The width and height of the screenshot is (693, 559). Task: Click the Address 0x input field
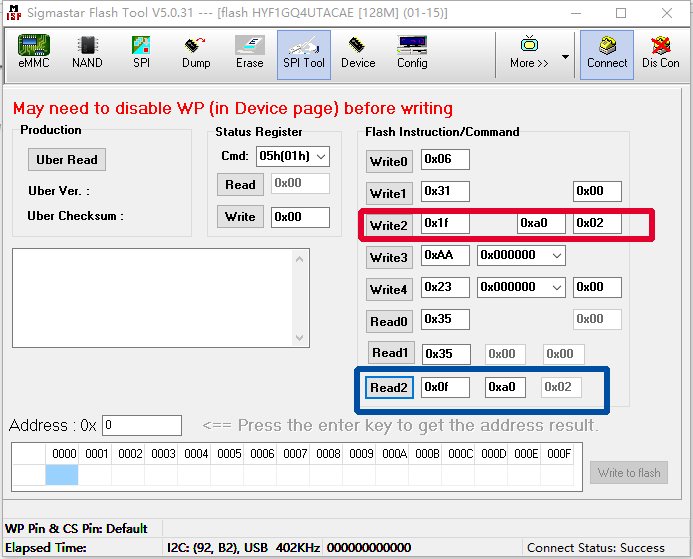pos(142,426)
